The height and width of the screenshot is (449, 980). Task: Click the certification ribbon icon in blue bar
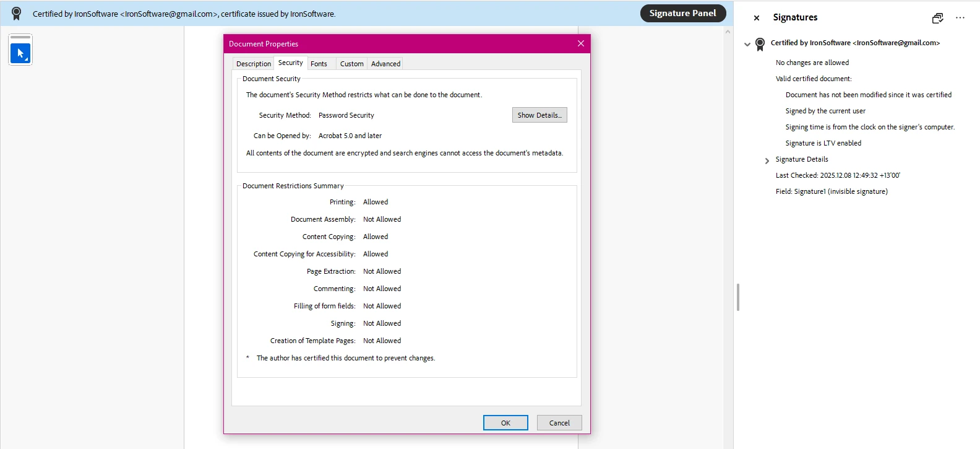17,14
